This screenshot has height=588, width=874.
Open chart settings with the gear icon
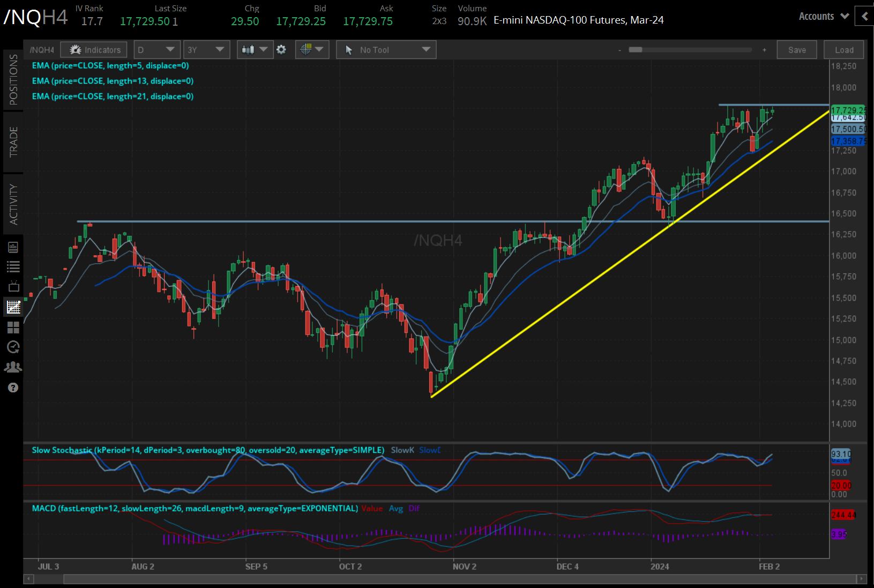click(x=281, y=49)
